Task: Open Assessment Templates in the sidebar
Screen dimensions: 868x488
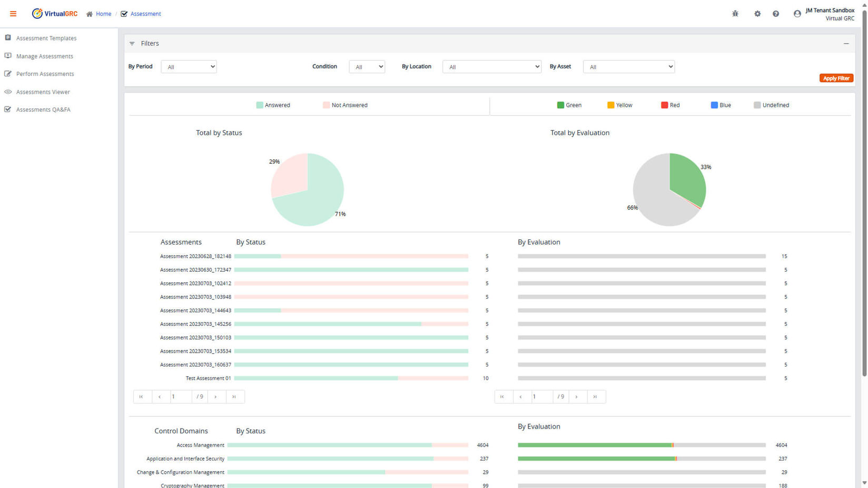Action: tap(46, 38)
